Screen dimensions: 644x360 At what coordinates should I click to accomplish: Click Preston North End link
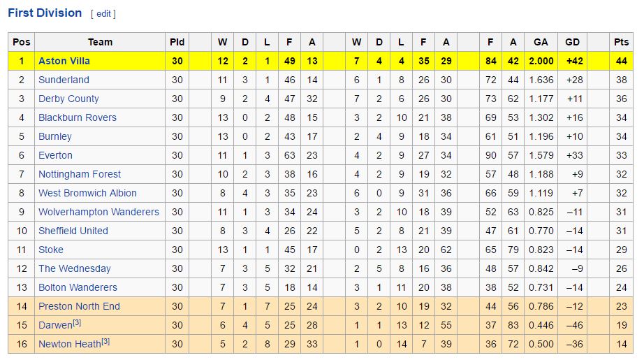(x=79, y=306)
